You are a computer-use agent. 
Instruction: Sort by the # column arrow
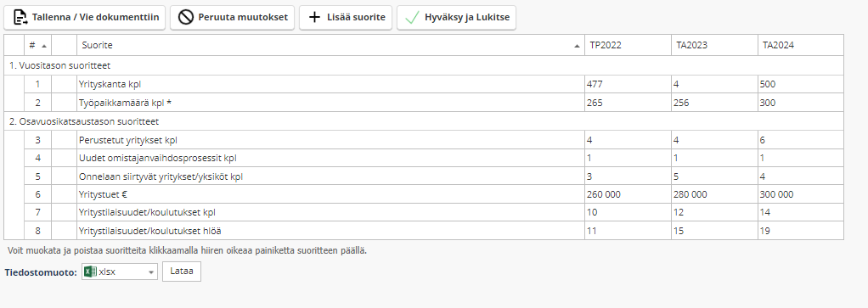tap(44, 45)
